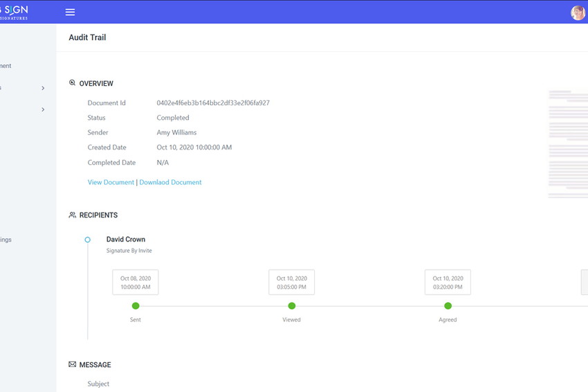588x392 pixels.
Task: Click the Oct 08, 2020 10:00:00 AM box
Action: (x=136, y=283)
